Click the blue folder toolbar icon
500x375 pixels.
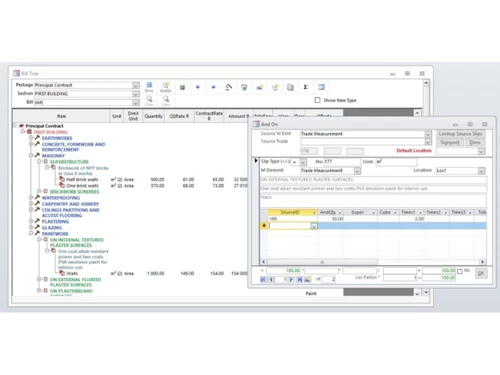click(260, 87)
